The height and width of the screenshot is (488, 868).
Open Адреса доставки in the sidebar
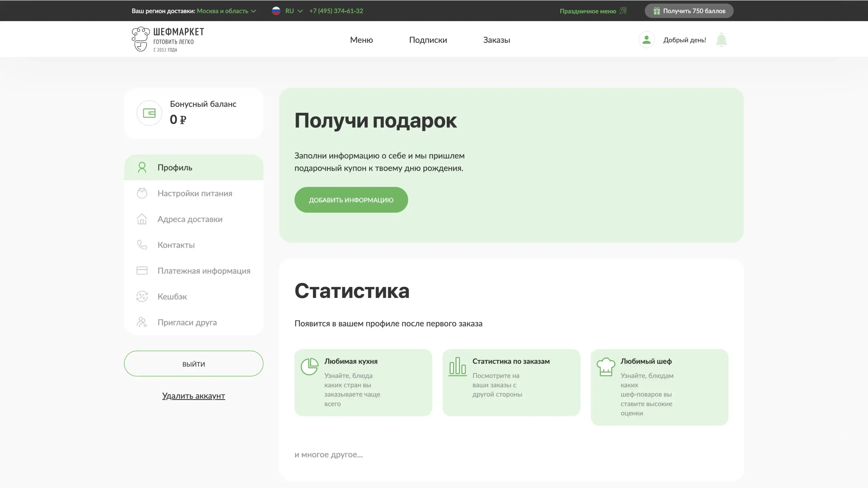click(190, 219)
